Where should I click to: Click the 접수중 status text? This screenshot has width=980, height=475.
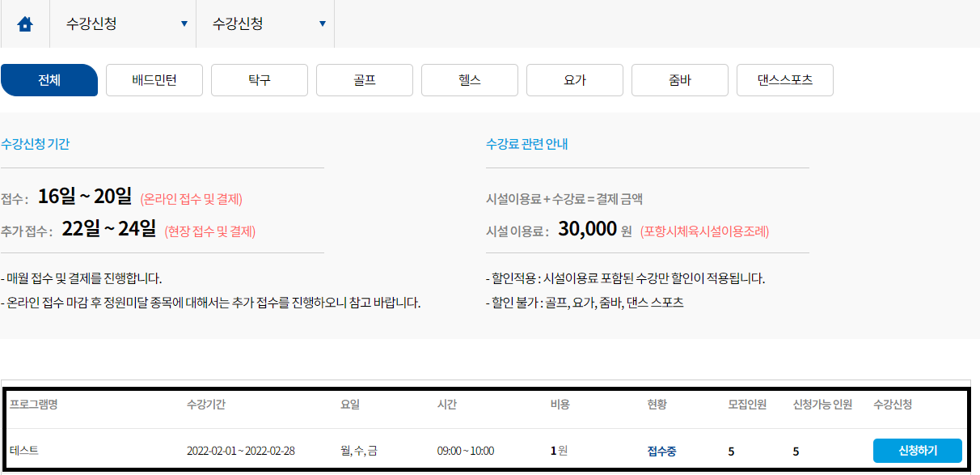[x=663, y=451]
